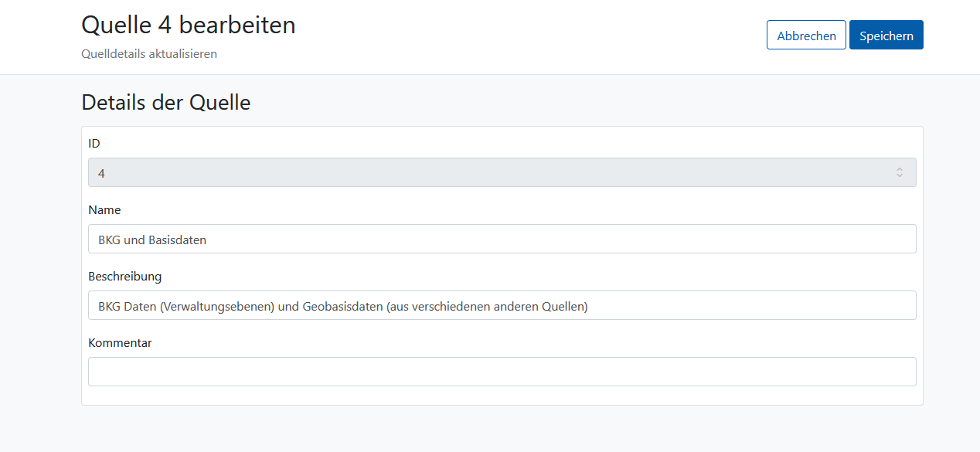Click the Beschreibung field label
The image size is (980, 452).
tap(125, 276)
